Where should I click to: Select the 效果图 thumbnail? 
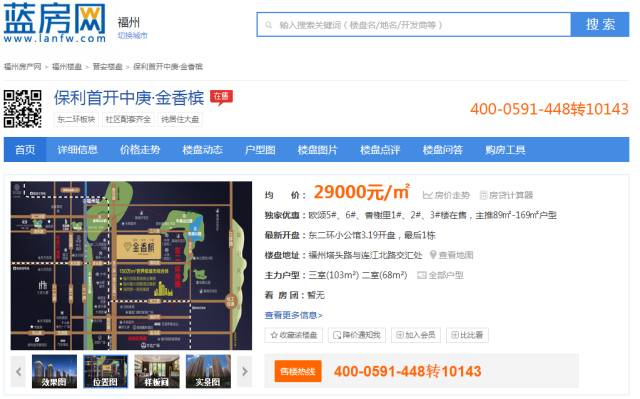(x=54, y=371)
